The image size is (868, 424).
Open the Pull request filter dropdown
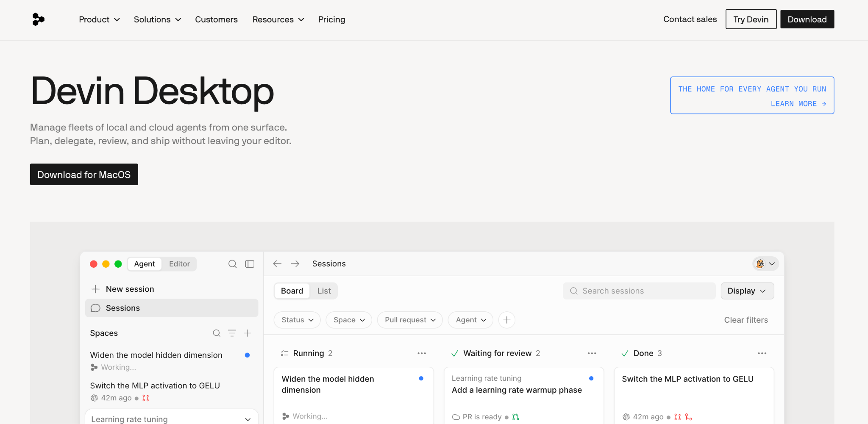410,320
